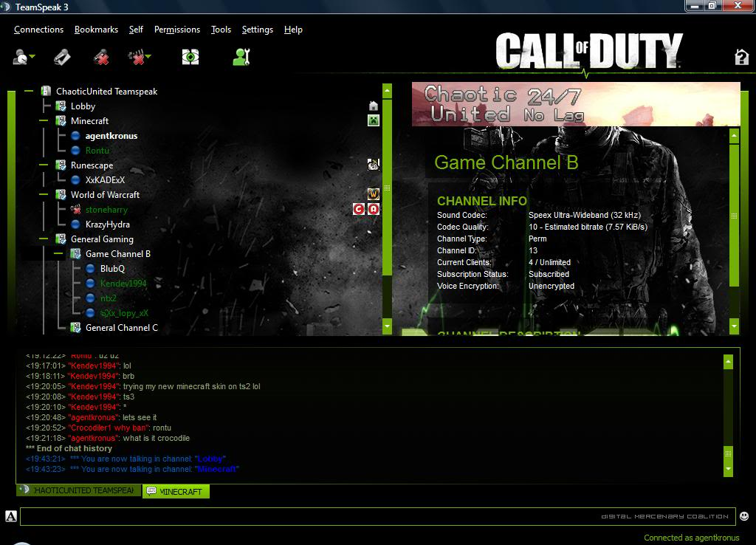Click the connect icon showing microphone and clock
The image size is (756, 545).
pos(20,57)
